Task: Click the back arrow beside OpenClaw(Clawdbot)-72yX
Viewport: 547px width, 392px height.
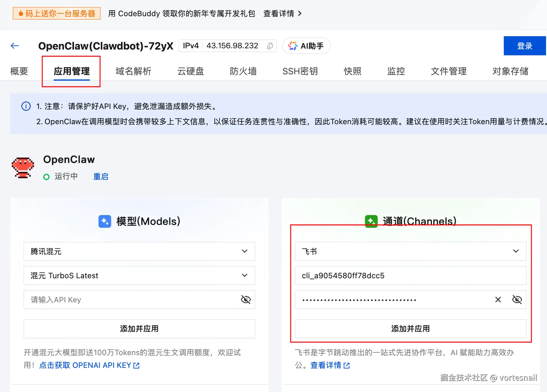Action: [14, 45]
